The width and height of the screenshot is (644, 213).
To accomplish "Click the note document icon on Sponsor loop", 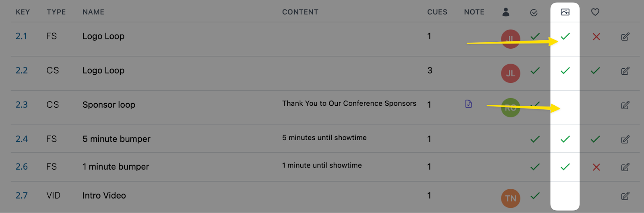I will pos(469,104).
